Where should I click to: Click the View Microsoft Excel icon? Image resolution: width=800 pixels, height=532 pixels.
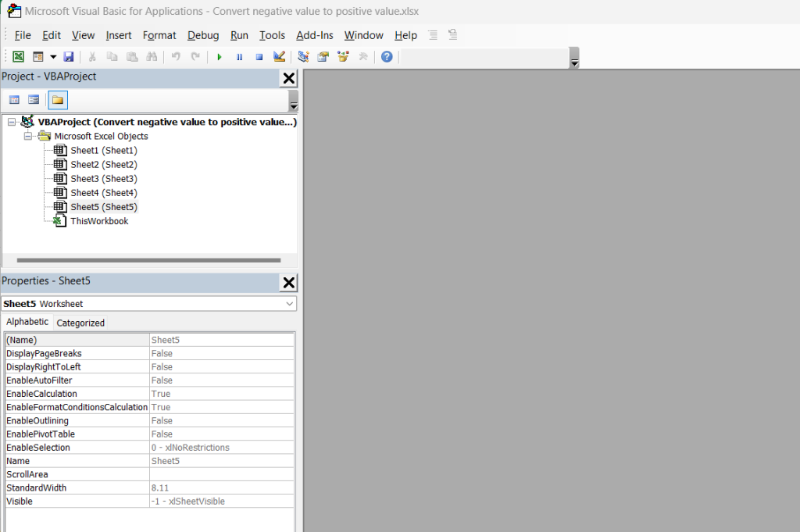coord(18,56)
